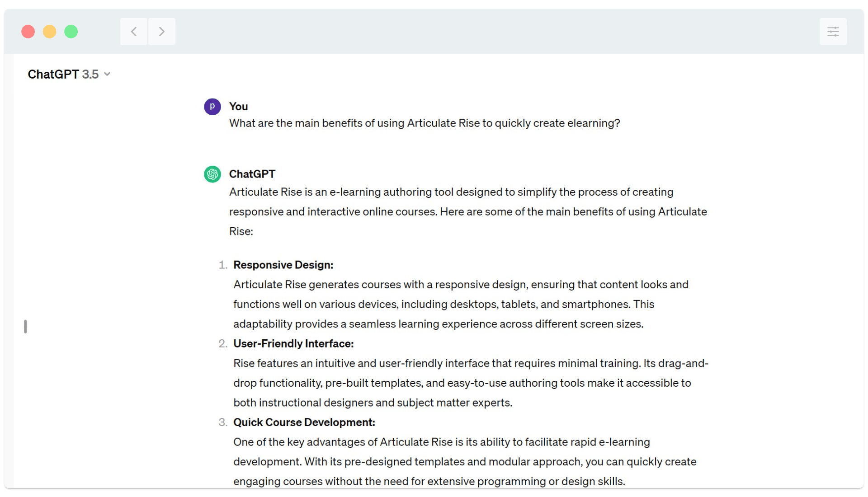The image size is (868, 497).
Task: Click the user question about Articulate Rise
Action: 425,123
